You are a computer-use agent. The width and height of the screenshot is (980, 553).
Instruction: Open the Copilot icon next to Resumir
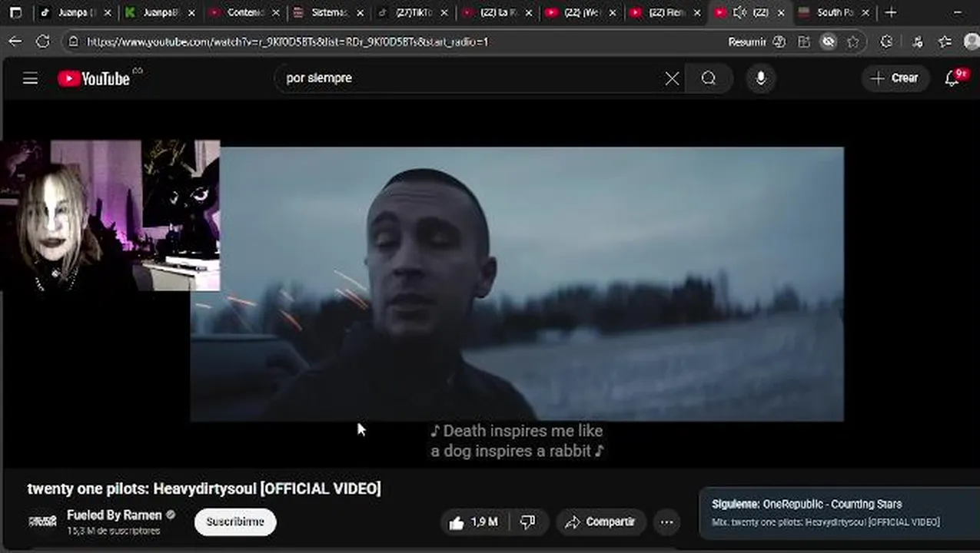pos(779,42)
